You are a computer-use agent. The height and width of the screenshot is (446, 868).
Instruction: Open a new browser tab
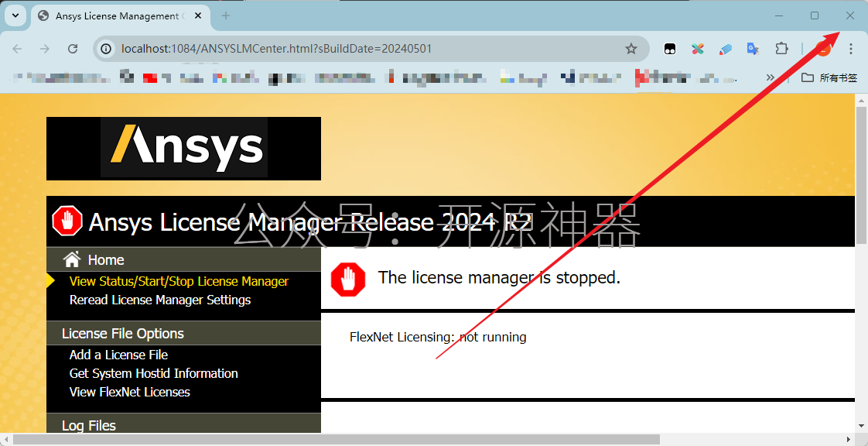(x=225, y=15)
